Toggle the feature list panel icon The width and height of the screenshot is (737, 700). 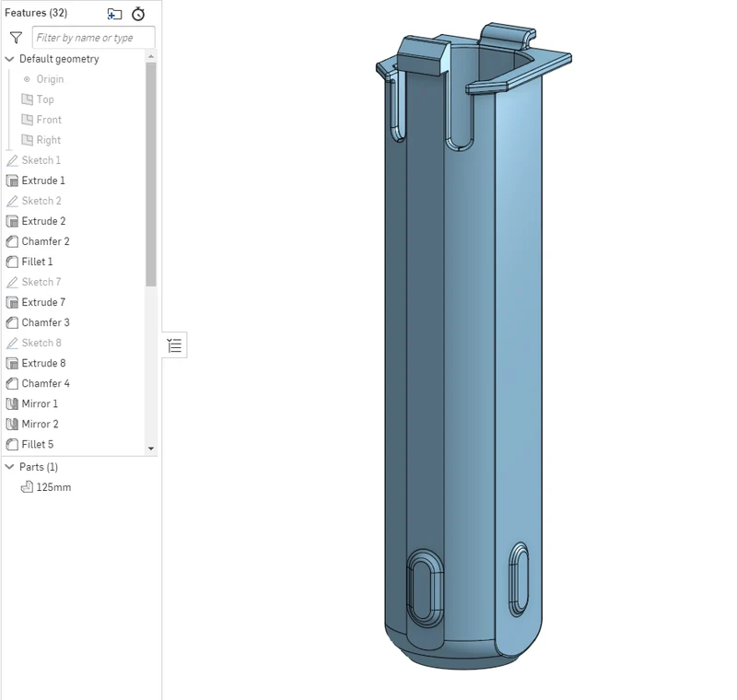pos(174,345)
